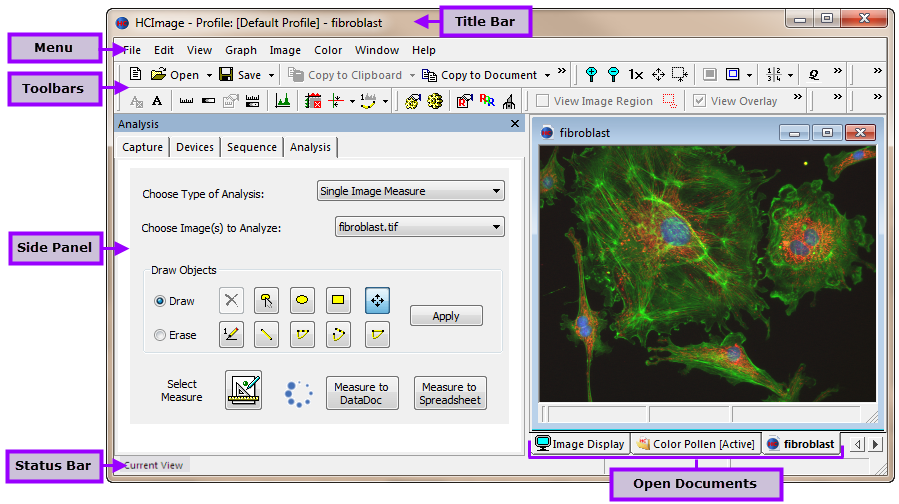Open the fibroblast.tif image dropdown
The width and height of the screenshot is (899, 504).
420,226
